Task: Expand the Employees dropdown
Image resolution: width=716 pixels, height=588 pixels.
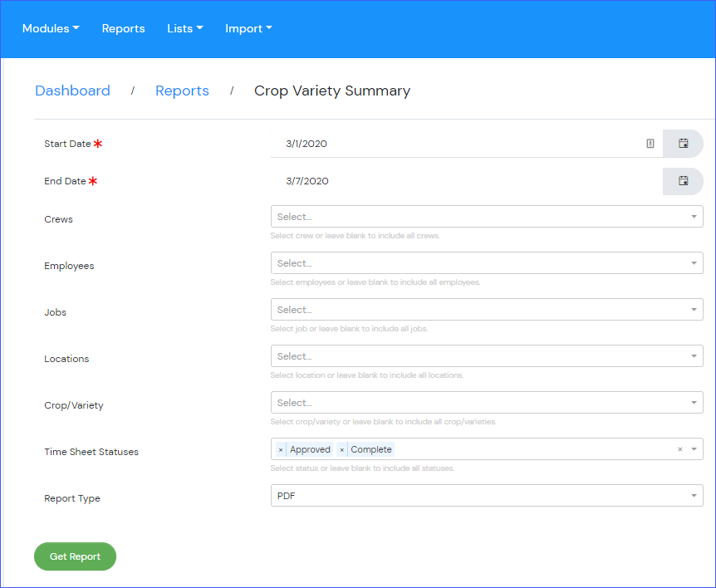Action: pos(487,263)
